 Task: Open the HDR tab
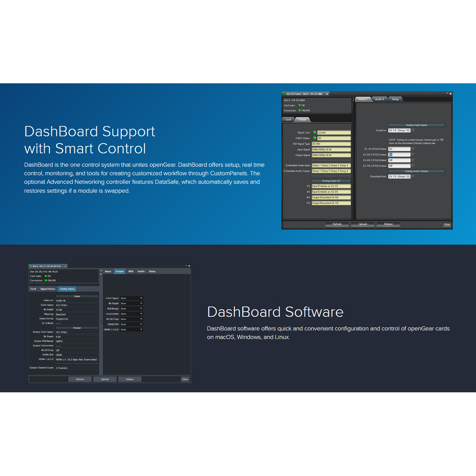(x=131, y=271)
